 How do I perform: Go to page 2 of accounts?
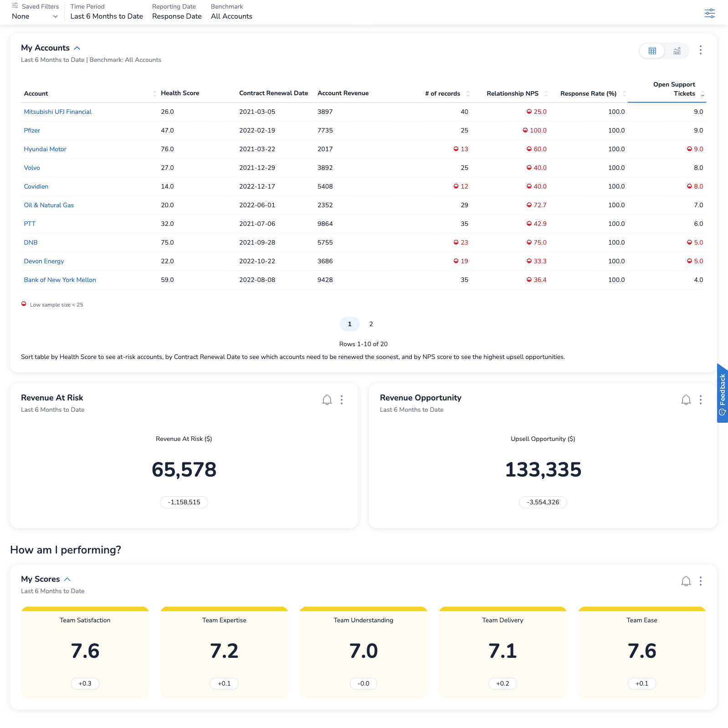click(x=371, y=324)
